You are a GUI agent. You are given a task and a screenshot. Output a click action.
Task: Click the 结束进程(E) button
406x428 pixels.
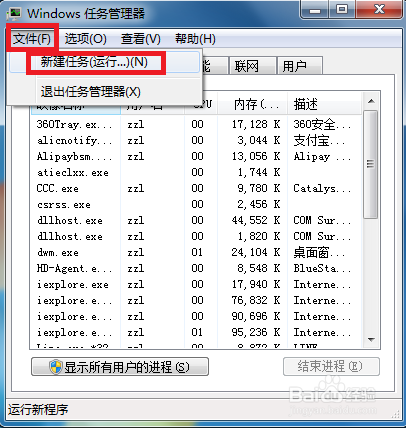(331, 366)
